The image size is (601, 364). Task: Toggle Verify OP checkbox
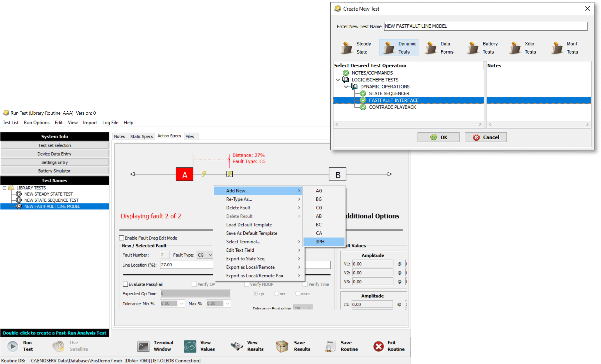pos(194,284)
